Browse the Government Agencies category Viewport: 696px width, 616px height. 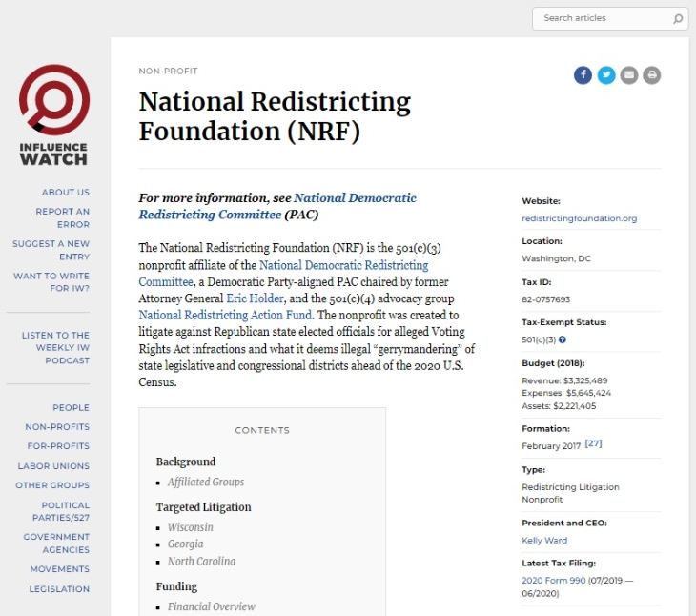56,544
